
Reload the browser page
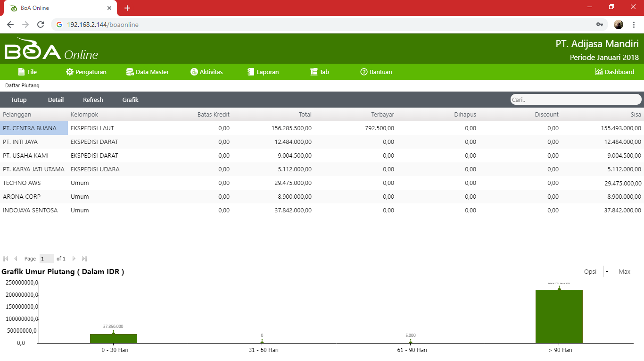point(41,25)
